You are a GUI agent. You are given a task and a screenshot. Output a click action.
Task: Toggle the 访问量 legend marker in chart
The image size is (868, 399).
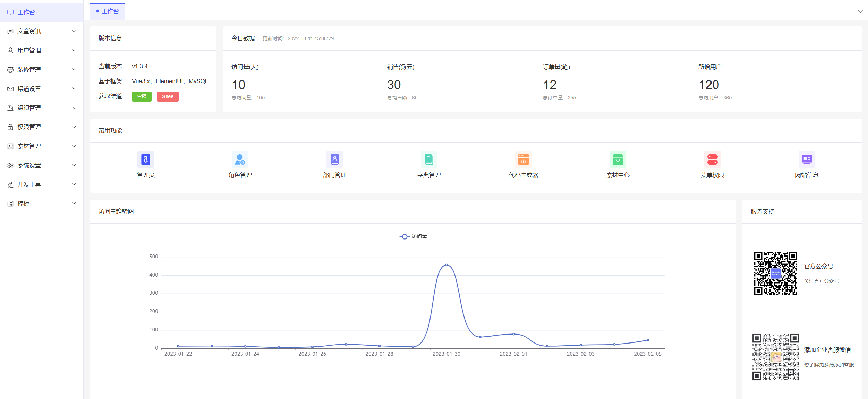405,236
